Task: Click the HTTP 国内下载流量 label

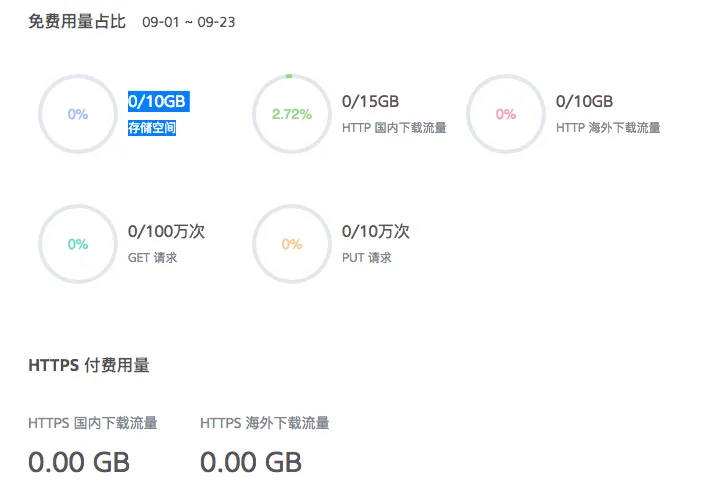Action: tap(394, 128)
